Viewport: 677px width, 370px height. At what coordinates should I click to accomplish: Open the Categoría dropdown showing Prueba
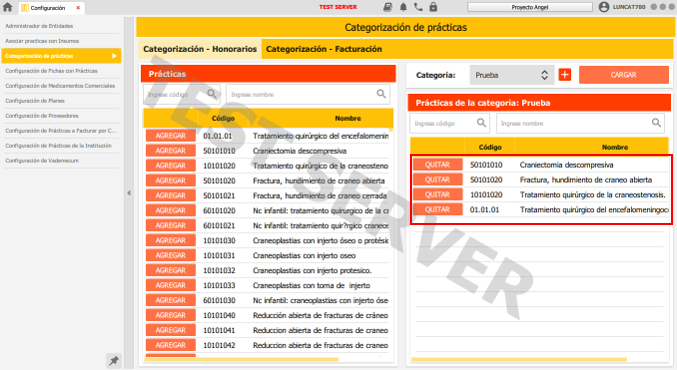pos(511,75)
